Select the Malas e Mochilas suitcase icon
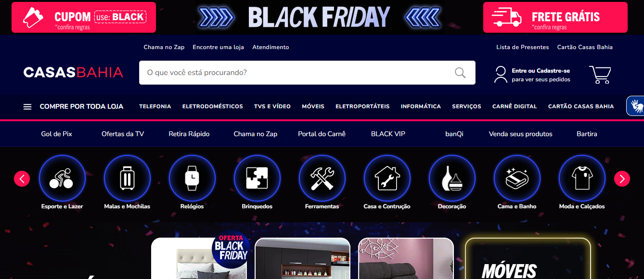 [127, 178]
